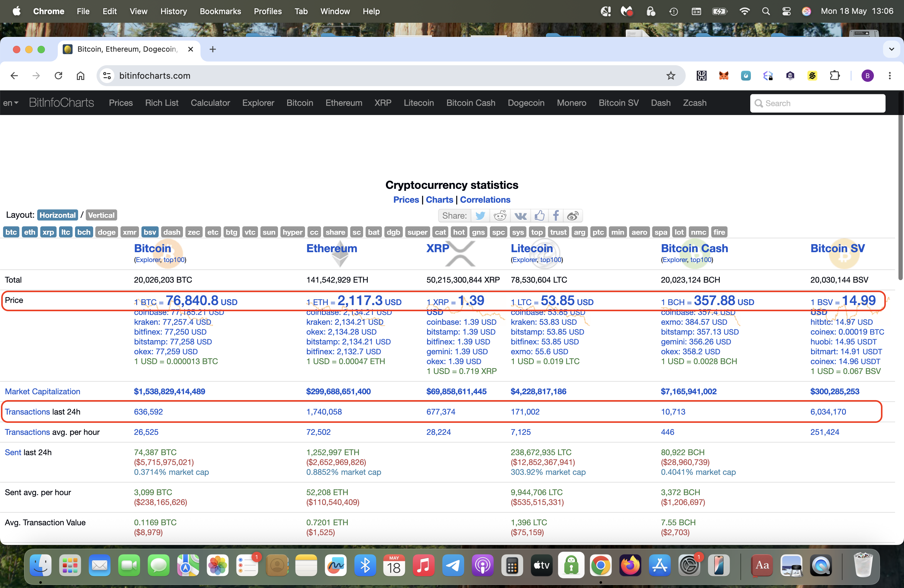Go back to the previous page
This screenshot has width=904, height=588.
pyautogui.click(x=14, y=76)
